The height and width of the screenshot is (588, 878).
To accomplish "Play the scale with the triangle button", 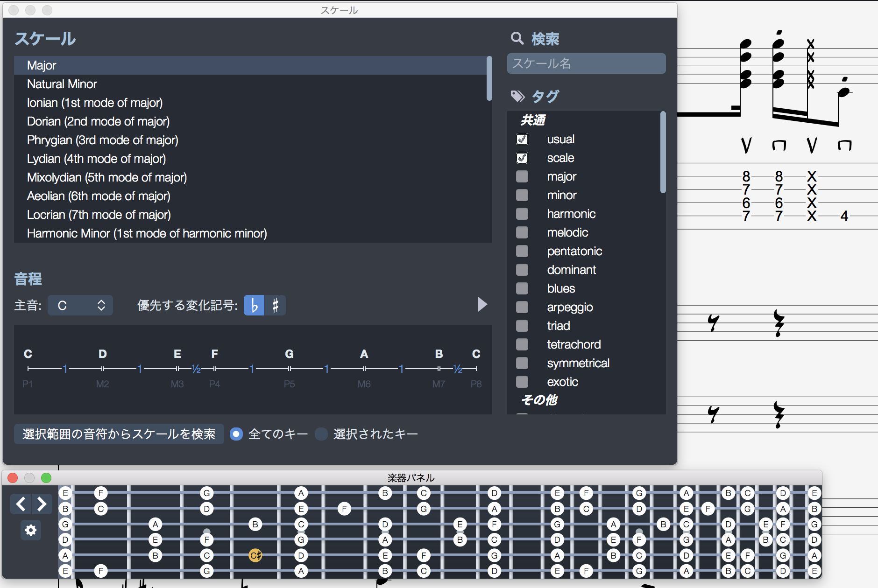I will (x=482, y=305).
